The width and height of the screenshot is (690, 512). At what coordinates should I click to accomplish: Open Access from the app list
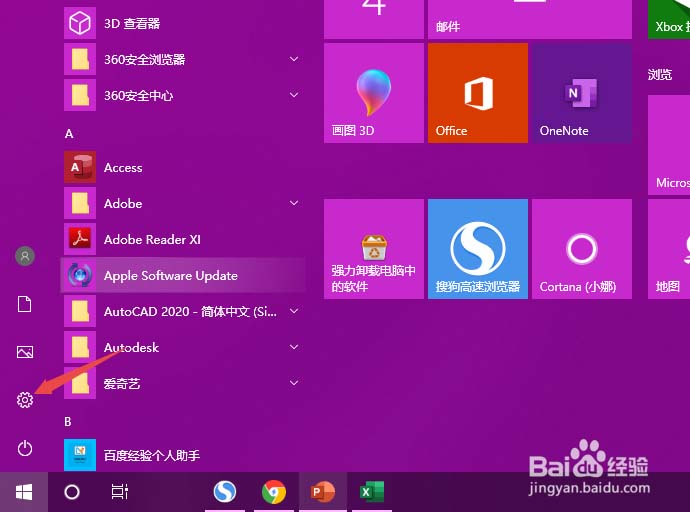coord(183,167)
